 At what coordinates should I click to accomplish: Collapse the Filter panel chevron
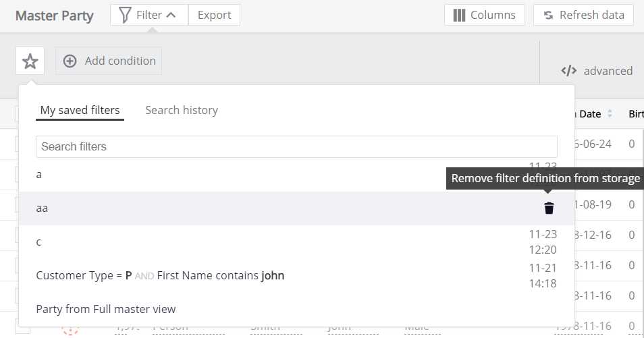171,15
